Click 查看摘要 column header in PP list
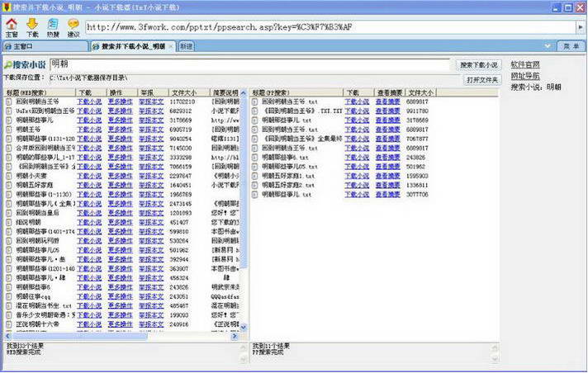588x373 pixels. (390, 92)
